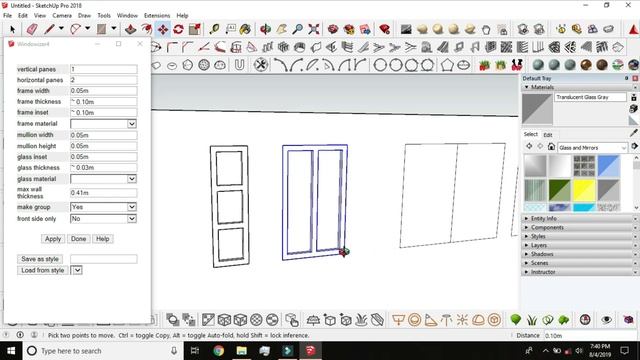Viewport: 640px width, 360px height.
Task: Open the Arc tool dropdown arrow
Action: pos(87,29)
